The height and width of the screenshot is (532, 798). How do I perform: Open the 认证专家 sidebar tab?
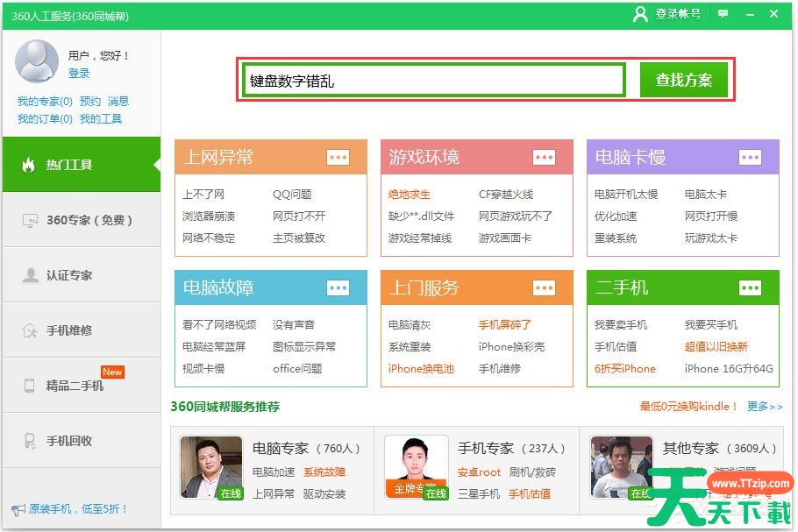(x=81, y=275)
